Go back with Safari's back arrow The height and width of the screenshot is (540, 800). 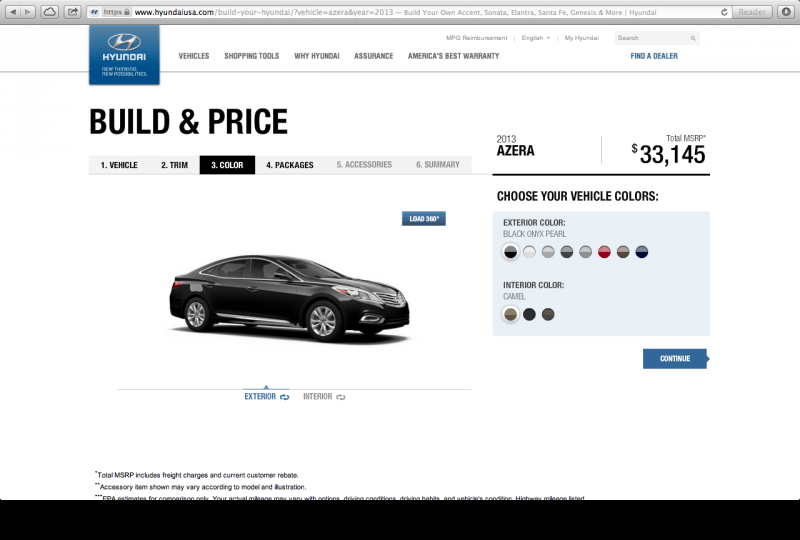tap(13, 12)
